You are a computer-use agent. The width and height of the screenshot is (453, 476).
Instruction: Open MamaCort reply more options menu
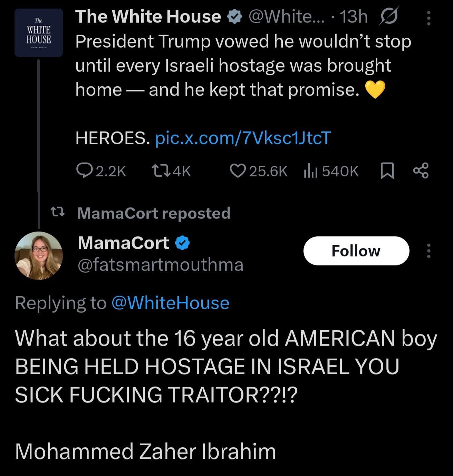[428, 251]
